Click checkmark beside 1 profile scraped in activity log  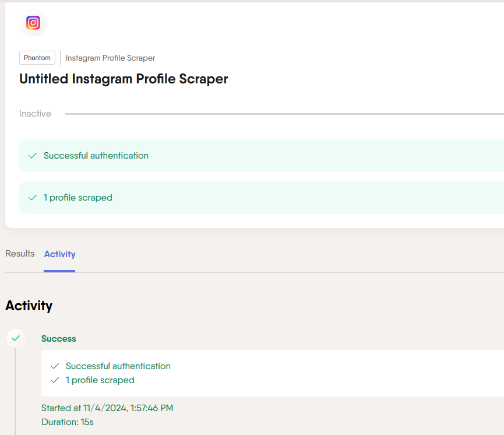click(x=55, y=380)
